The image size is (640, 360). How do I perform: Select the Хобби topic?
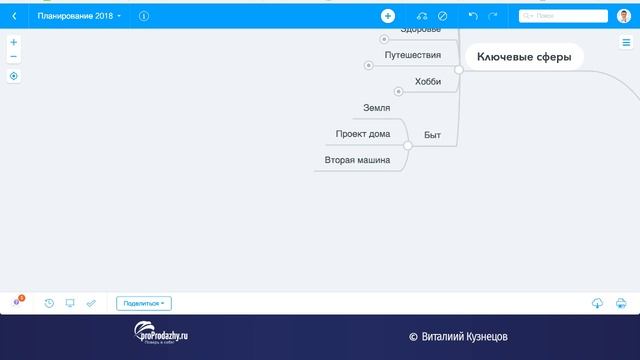pos(428,82)
